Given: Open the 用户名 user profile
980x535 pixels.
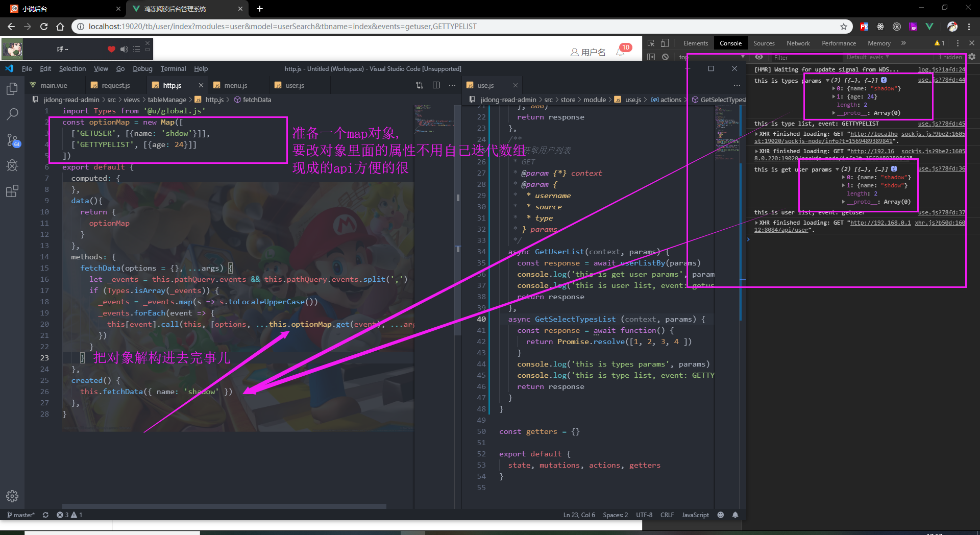Looking at the screenshot, I should click(588, 52).
